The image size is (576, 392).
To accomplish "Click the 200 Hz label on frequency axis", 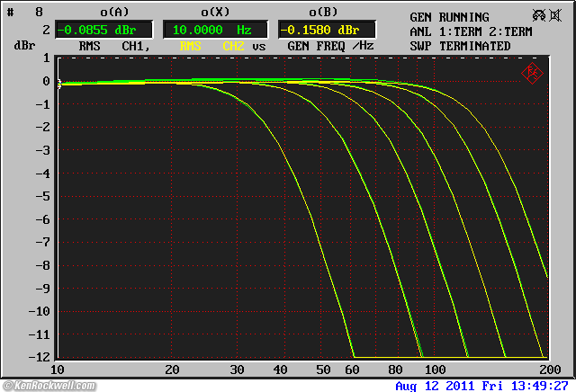I will [x=546, y=370].
